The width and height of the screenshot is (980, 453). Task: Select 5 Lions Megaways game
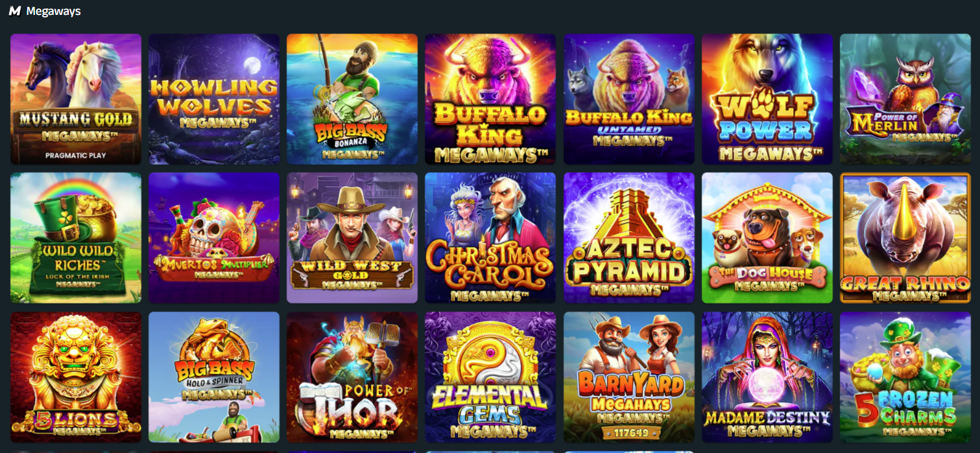76,377
